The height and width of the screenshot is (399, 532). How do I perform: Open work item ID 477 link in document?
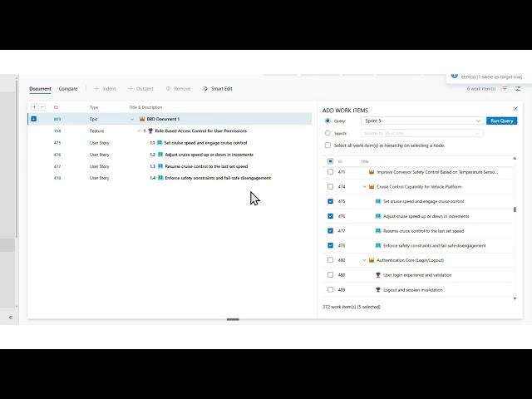pyautogui.click(x=57, y=166)
